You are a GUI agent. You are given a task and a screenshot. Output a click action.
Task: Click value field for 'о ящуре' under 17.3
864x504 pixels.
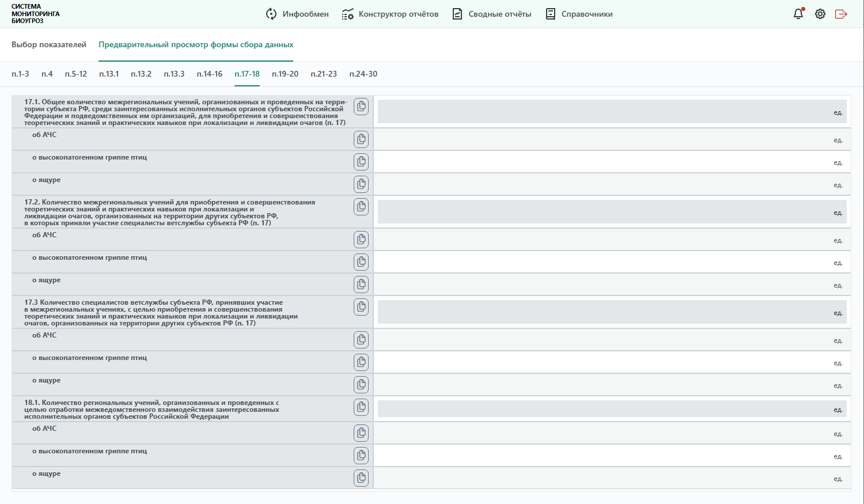(x=612, y=385)
